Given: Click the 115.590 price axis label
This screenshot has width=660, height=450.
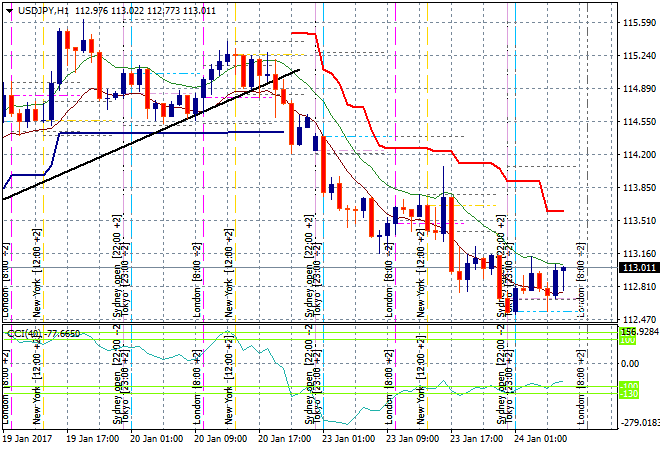Looking at the screenshot, I should pos(637,23).
